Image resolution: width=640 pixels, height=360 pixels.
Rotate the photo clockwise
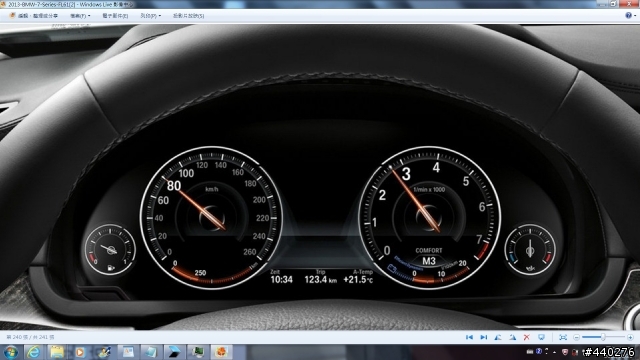point(512,337)
